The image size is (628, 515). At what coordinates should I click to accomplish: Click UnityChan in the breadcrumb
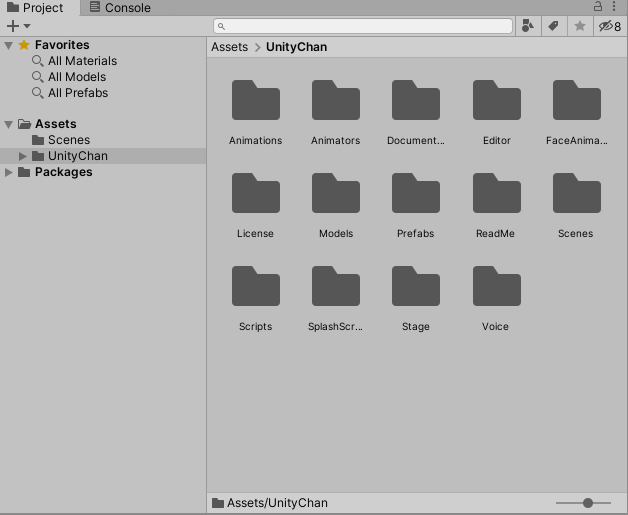click(x=296, y=47)
